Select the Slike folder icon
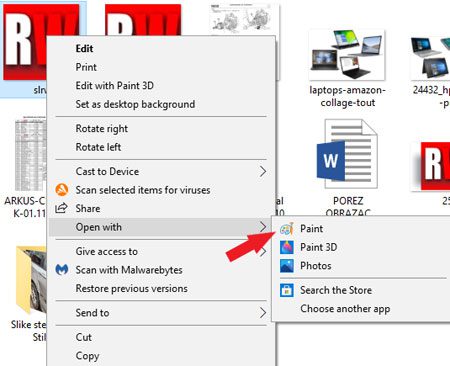The height and width of the screenshot is (366, 450). [x=31, y=280]
